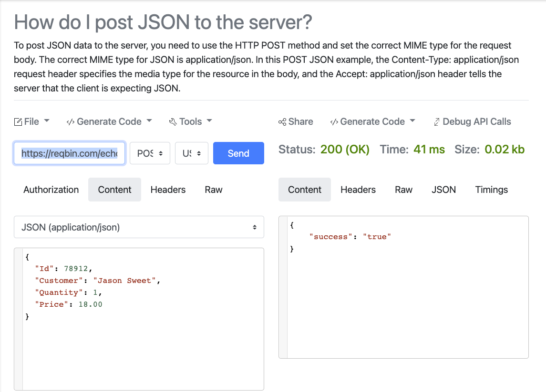Image resolution: width=546 pixels, height=392 pixels.
Task: Click the code icon next to response Generate Code
Action: [334, 121]
